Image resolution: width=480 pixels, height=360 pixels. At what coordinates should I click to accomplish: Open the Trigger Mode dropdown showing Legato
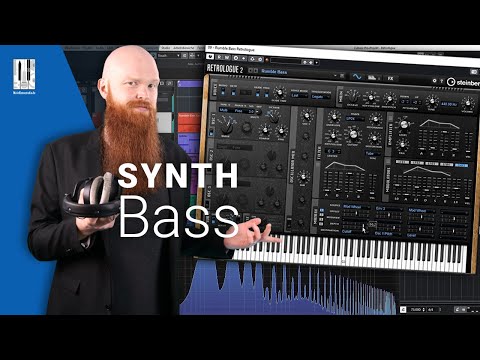coord(321,97)
